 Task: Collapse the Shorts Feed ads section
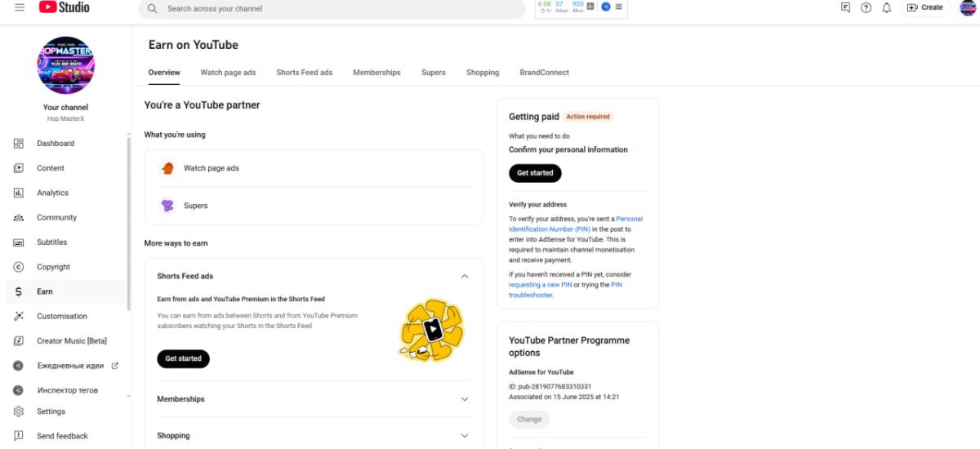click(465, 276)
